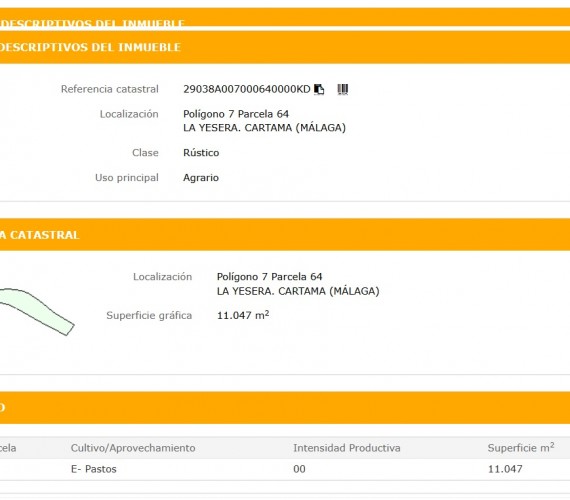Select the cadastral reference 29038A007000640000KD text

coord(246,89)
